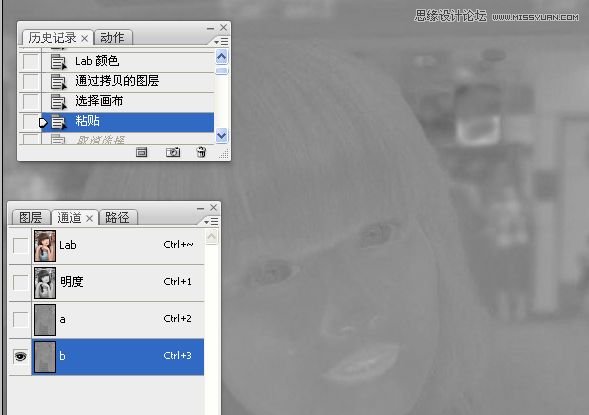Hide the b channel eye icon
The width and height of the screenshot is (589, 415).
click(20, 356)
